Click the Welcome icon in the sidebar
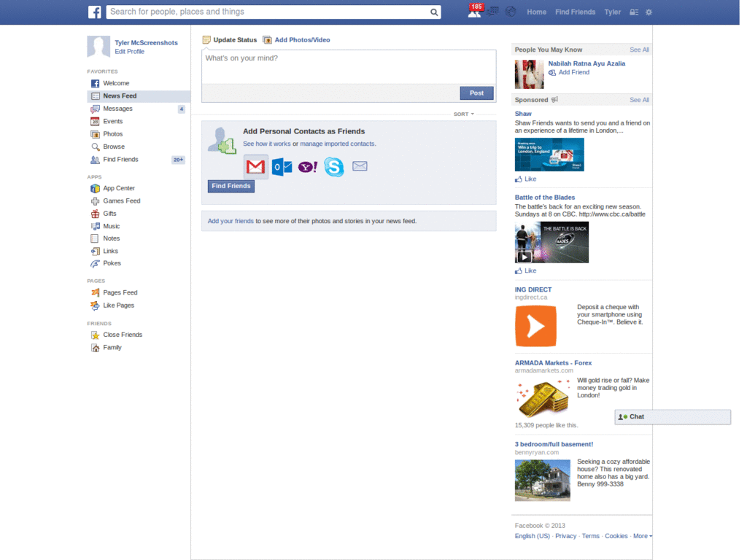 coord(96,83)
